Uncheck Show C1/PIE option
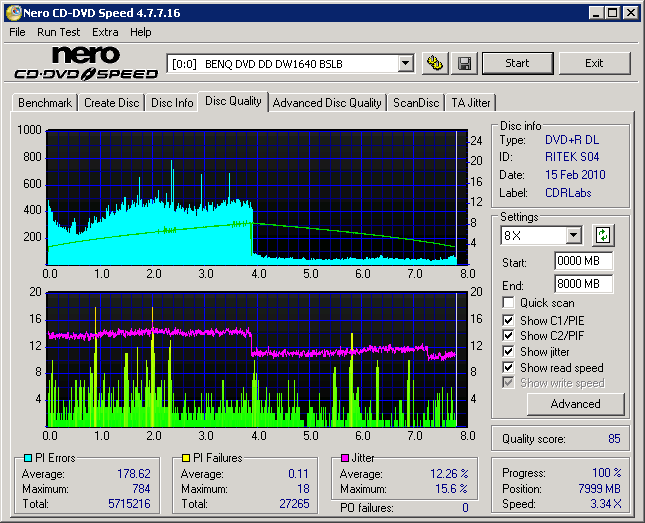 pos(509,319)
